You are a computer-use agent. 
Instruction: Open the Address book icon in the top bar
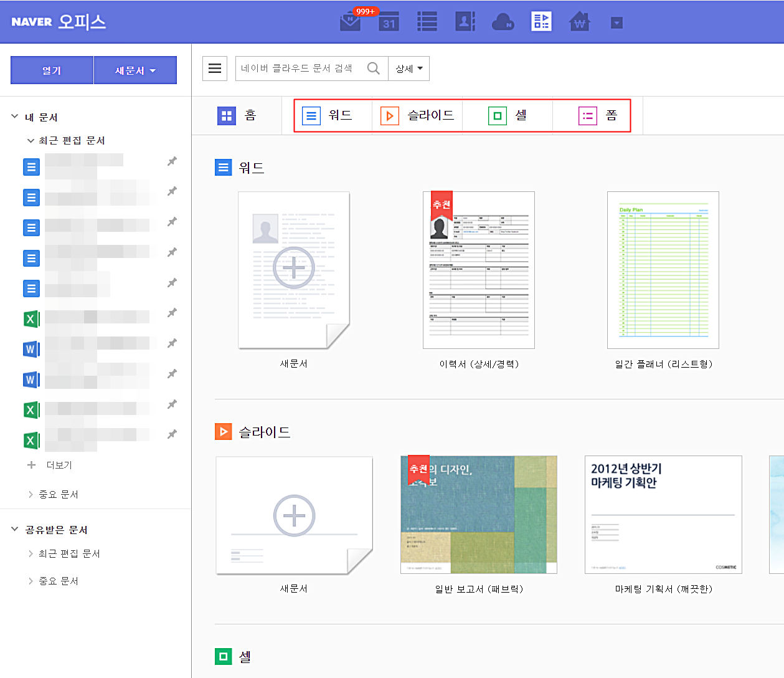[465, 22]
